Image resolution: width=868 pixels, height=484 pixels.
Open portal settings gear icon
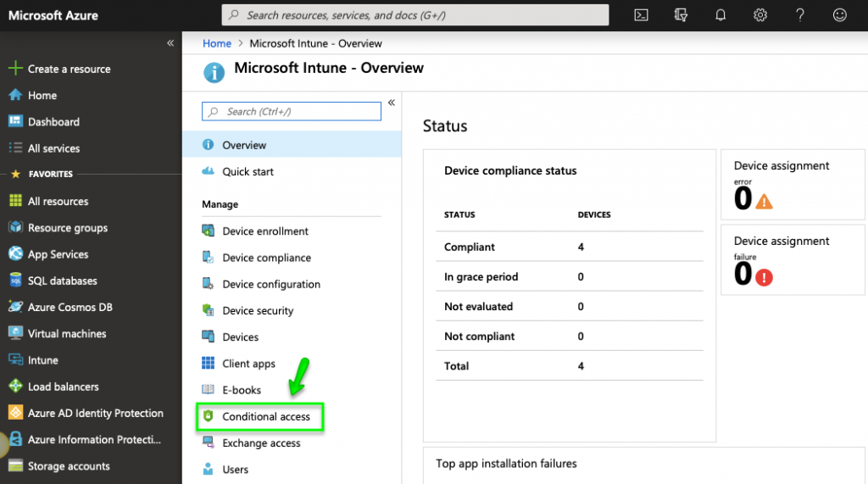[760, 15]
